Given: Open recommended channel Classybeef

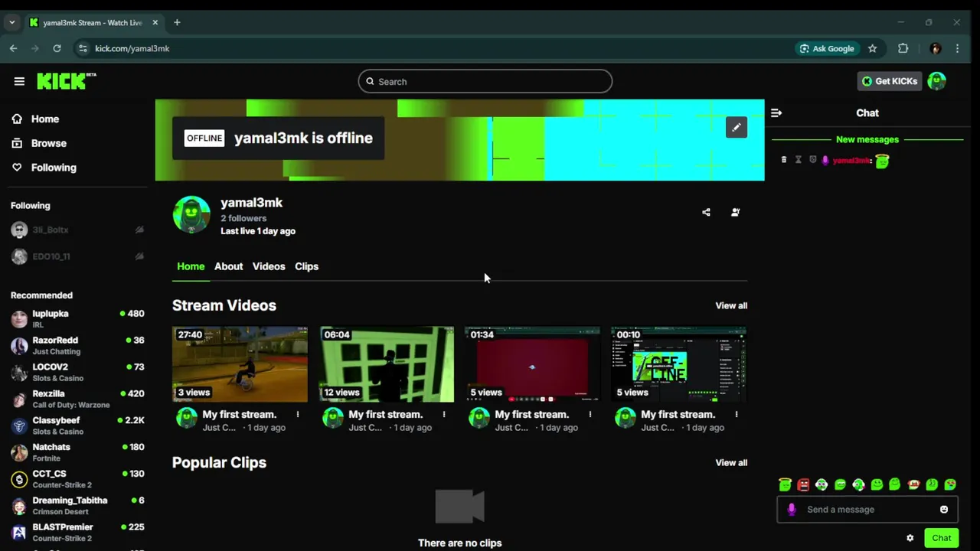Looking at the screenshot, I should tap(77, 425).
